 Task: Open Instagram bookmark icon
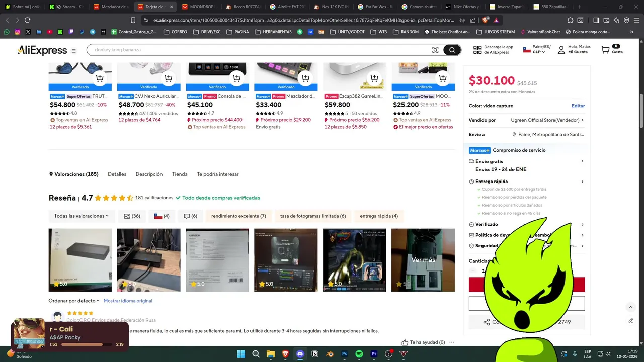18,32
